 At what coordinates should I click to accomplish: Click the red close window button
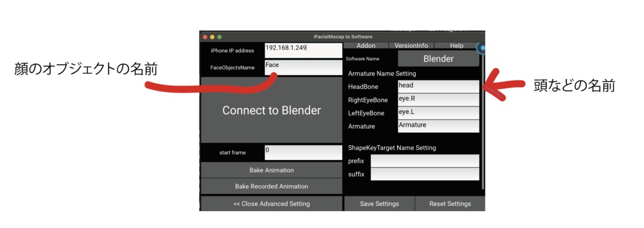(x=205, y=37)
